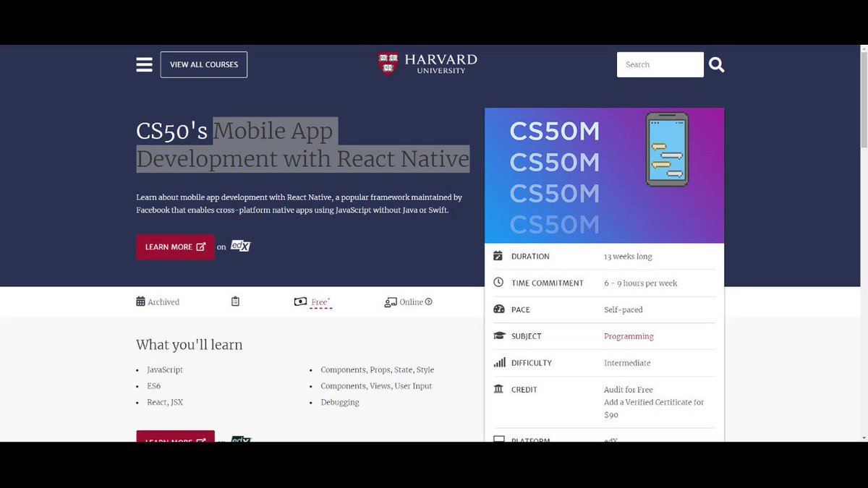Click the 'React, JSX' list item
The width and height of the screenshot is (868, 488).
[165, 402]
